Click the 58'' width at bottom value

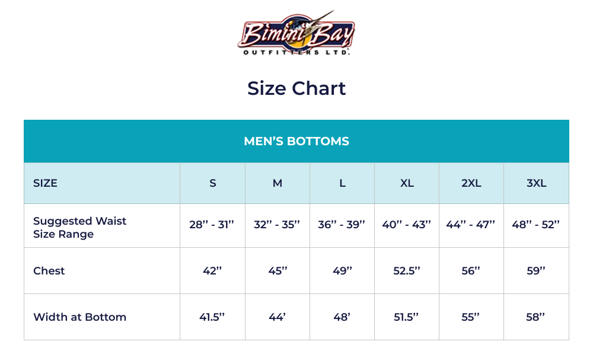pos(535,317)
